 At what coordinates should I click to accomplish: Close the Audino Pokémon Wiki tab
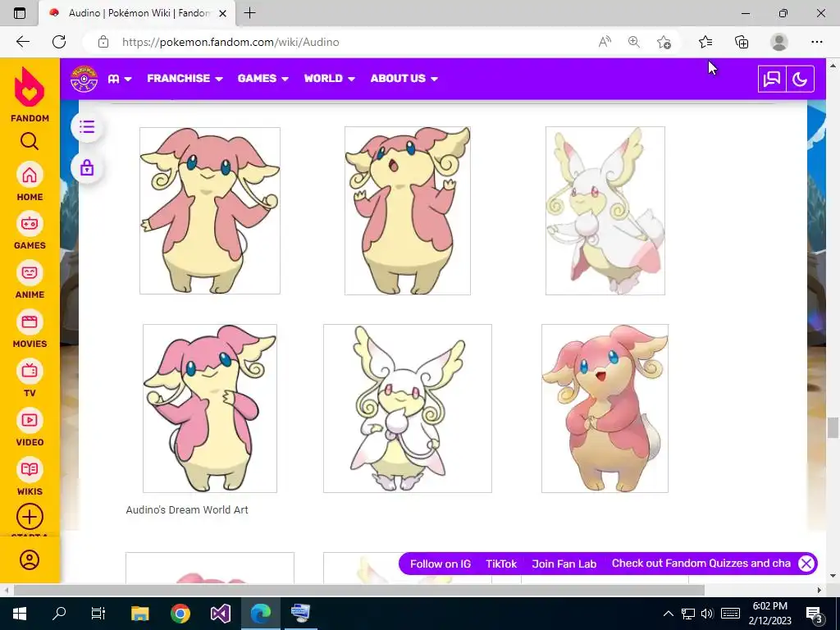tap(223, 13)
